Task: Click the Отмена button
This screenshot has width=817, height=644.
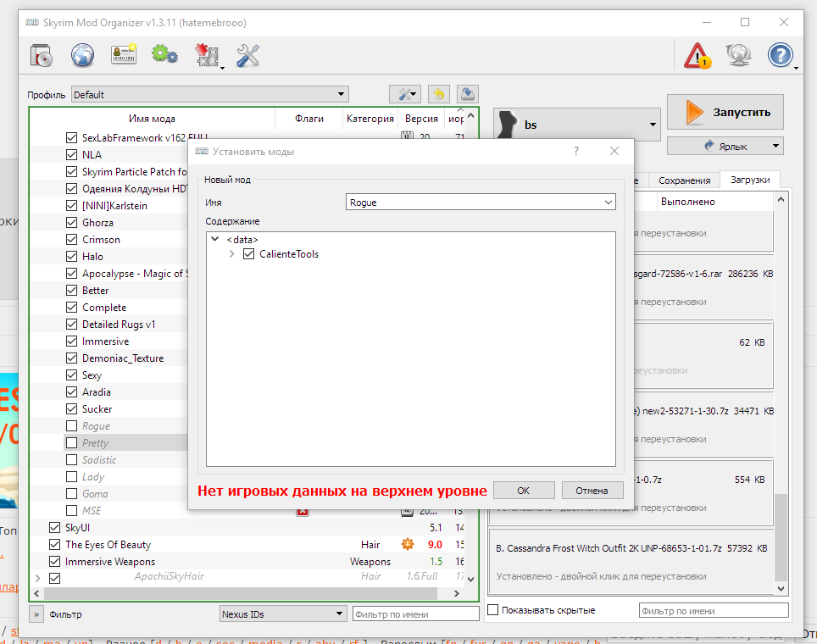Action: 592,491
